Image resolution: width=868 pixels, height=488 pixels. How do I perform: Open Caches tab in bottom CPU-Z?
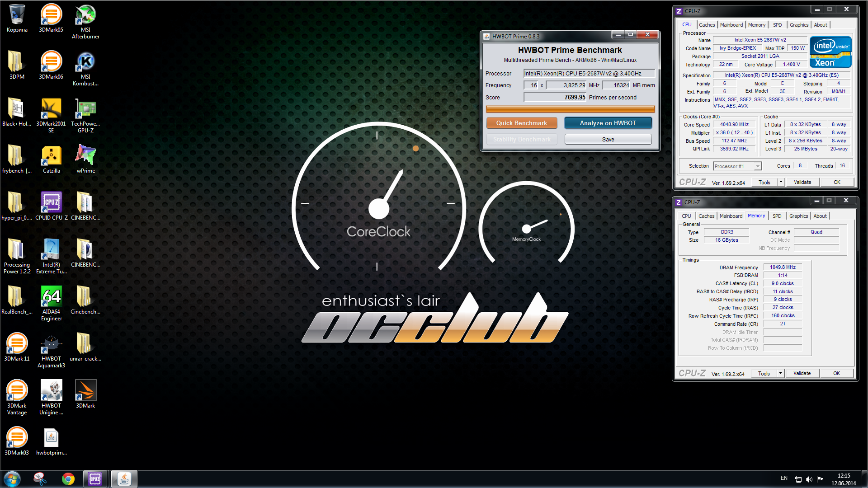706,216
